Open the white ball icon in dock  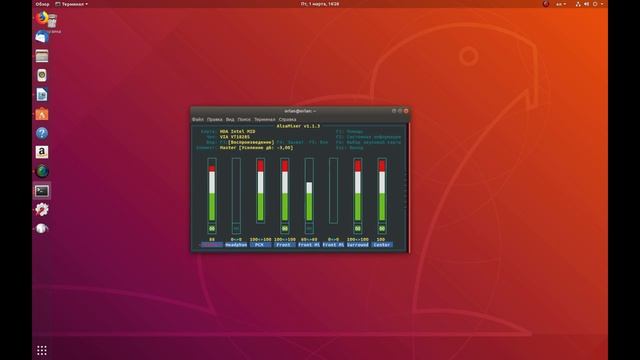(42, 229)
